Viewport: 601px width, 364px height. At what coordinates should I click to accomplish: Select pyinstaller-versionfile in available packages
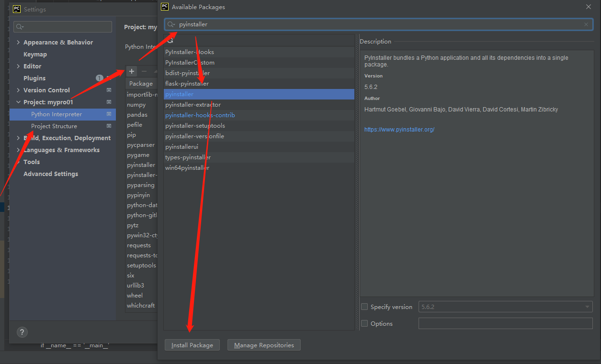(x=259, y=136)
